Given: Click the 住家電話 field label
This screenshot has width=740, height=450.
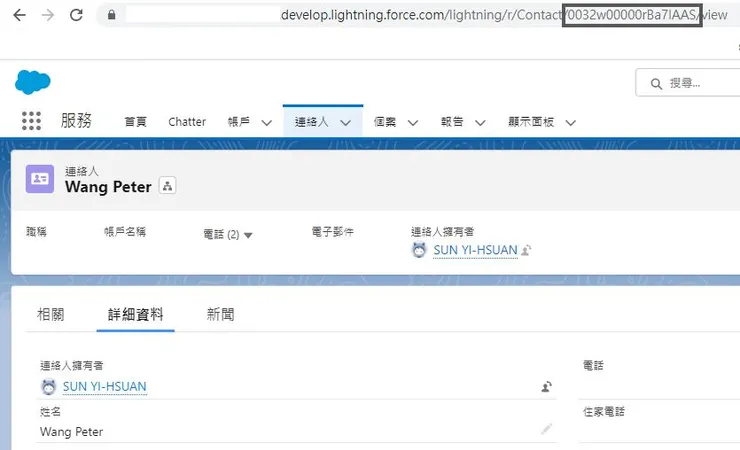Looking at the screenshot, I should tap(604, 412).
